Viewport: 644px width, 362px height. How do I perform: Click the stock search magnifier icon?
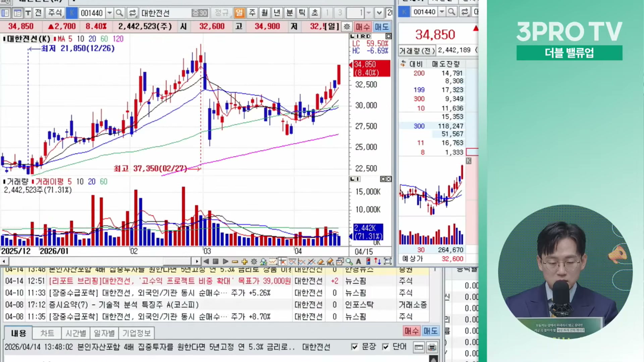[x=119, y=13]
